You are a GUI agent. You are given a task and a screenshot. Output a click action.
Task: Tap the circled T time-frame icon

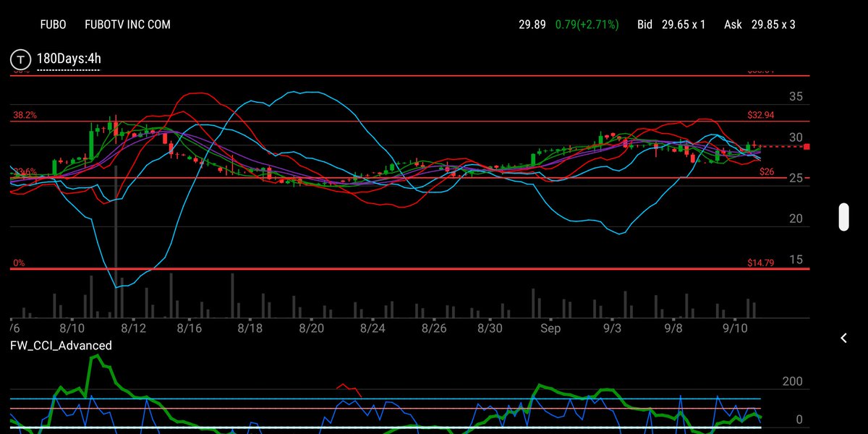tap(21, 58)
